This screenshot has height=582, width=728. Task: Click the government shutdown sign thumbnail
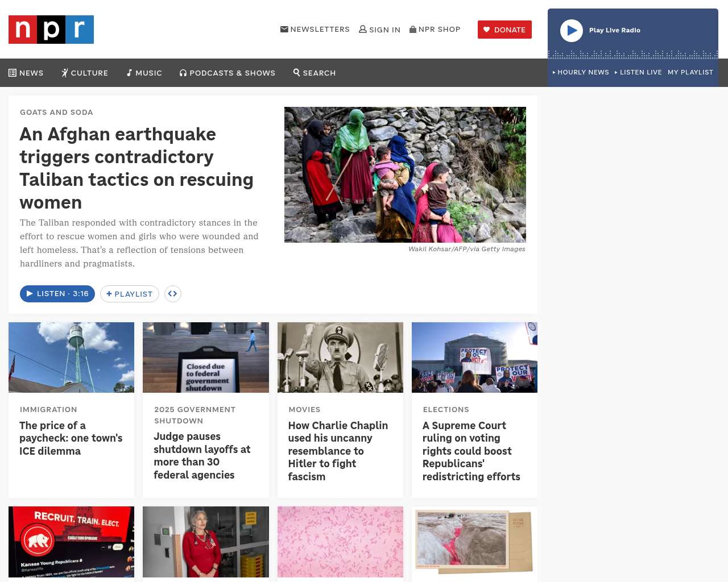206,357
